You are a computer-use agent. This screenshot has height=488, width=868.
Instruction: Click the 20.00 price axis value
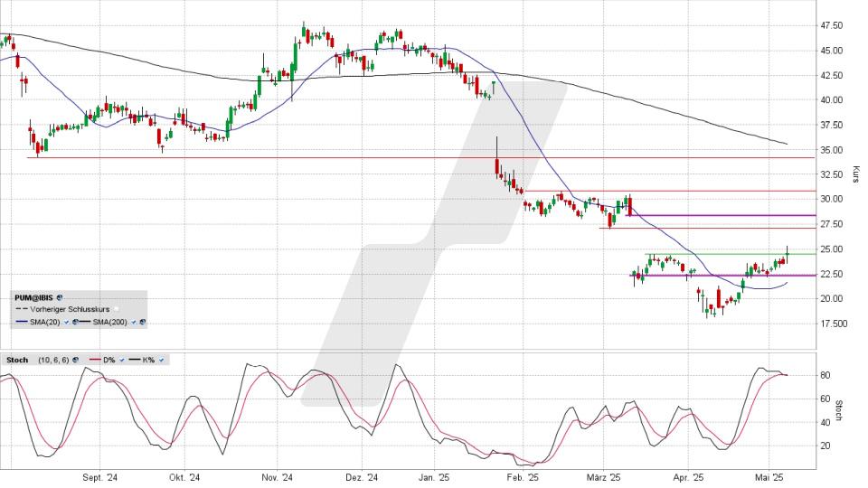(832, 299)
